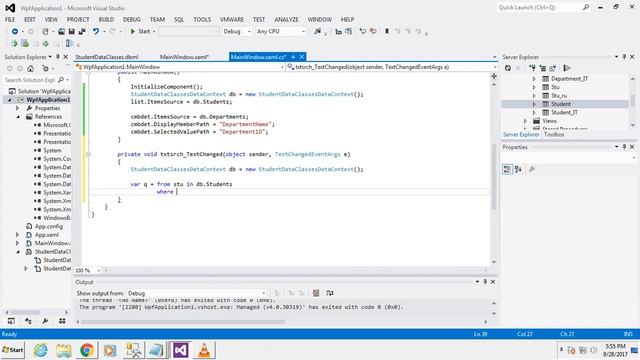The width and height of the screenshot is (640, 360).
Task: Pin the MainWindow.xaml.cs tab
Action: coord(293,57)
